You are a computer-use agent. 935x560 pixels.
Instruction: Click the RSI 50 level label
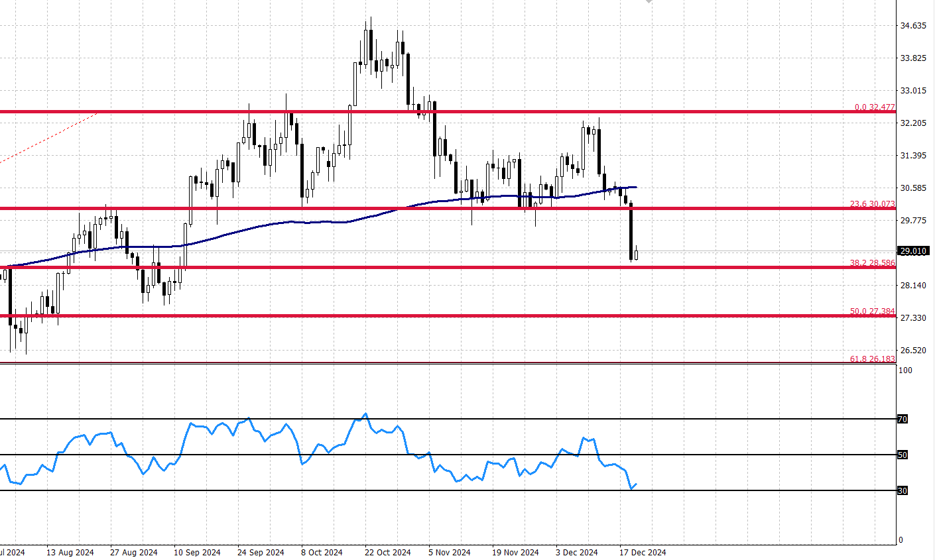(x=902, y=455)
